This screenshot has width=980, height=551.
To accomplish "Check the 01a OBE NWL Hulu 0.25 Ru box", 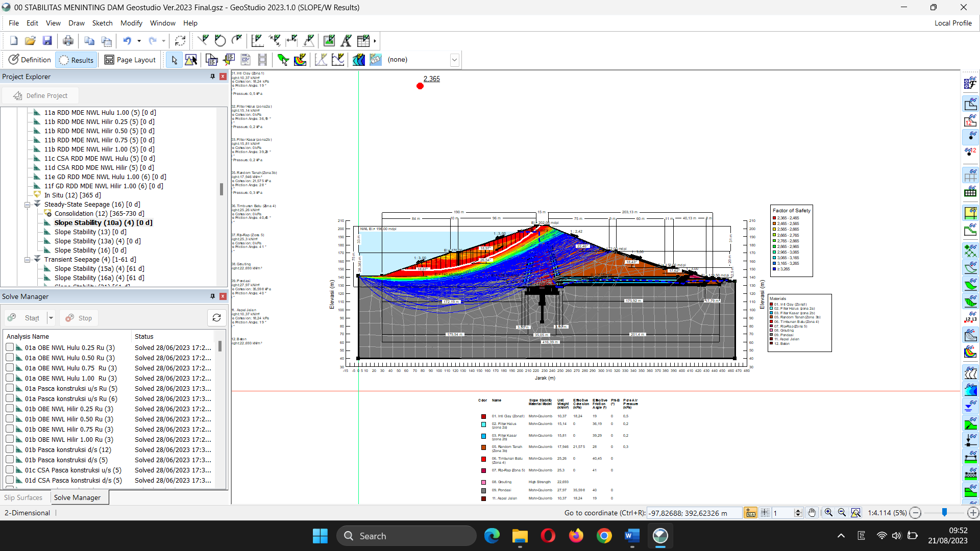I will [x=10, y=347].
